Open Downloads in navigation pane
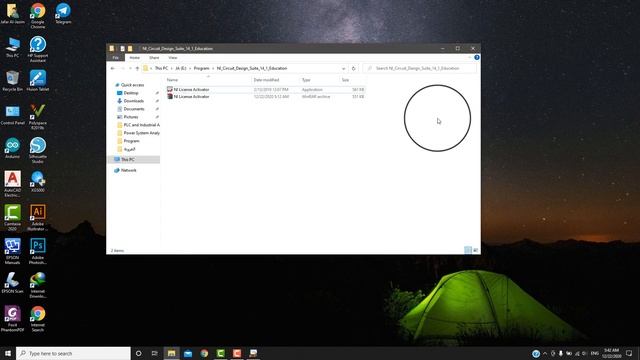This screenshot has height=360, width=640. click(x=133, y=101)
